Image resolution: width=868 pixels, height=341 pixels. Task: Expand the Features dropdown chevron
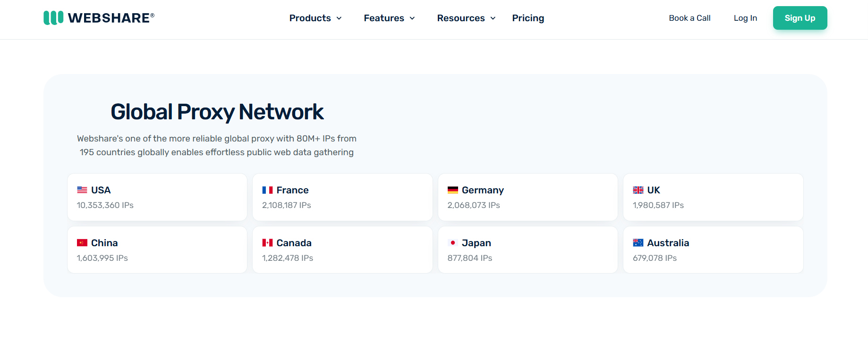point(412,18)
